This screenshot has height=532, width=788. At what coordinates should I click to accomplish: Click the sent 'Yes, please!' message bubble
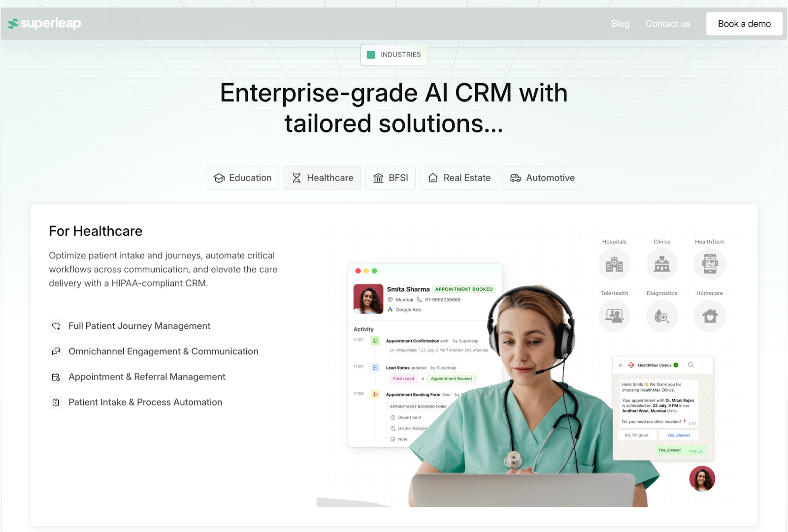tap(682, 450)
